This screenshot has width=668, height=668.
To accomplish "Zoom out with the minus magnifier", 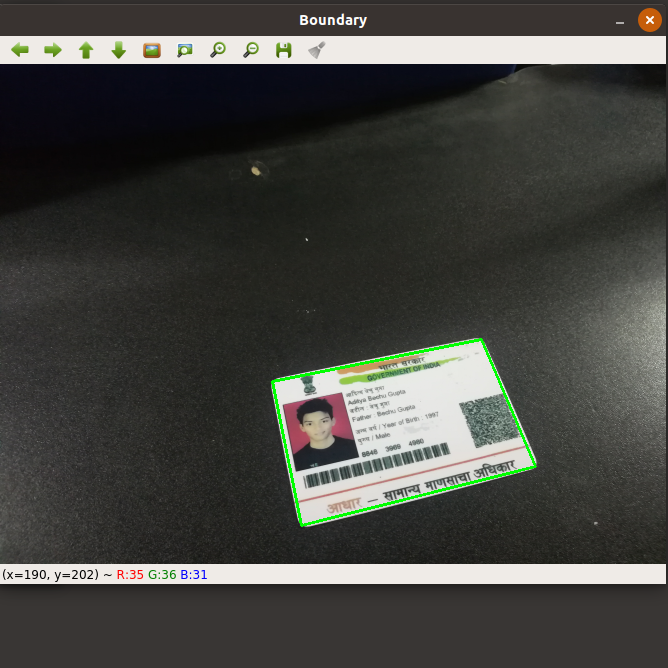I will (x=251, y=50).
